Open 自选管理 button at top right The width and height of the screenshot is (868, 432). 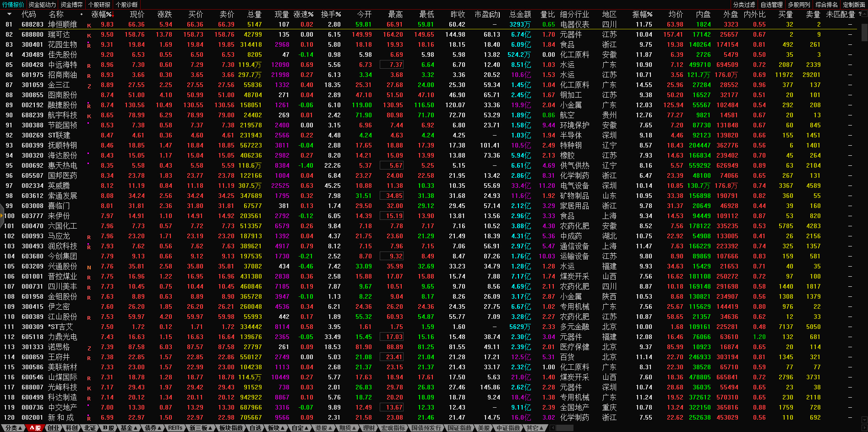tap(771, 5)
